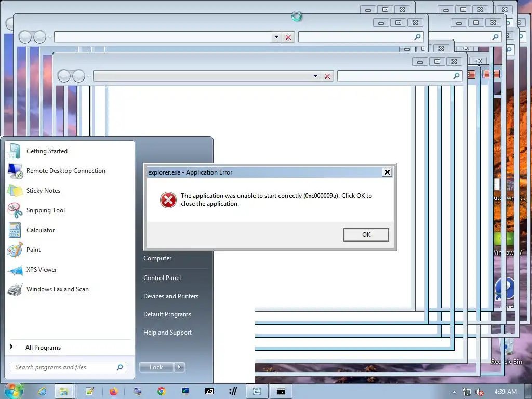Image resolution: width=532 pixels, height=399 pixels.
Task: Open Default Programs
Action: (167, 314)
